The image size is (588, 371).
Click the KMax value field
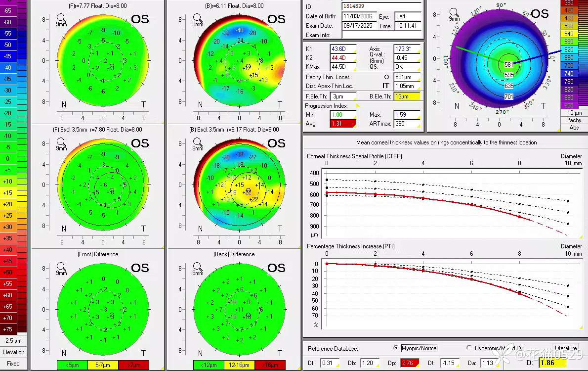point(340,67)
